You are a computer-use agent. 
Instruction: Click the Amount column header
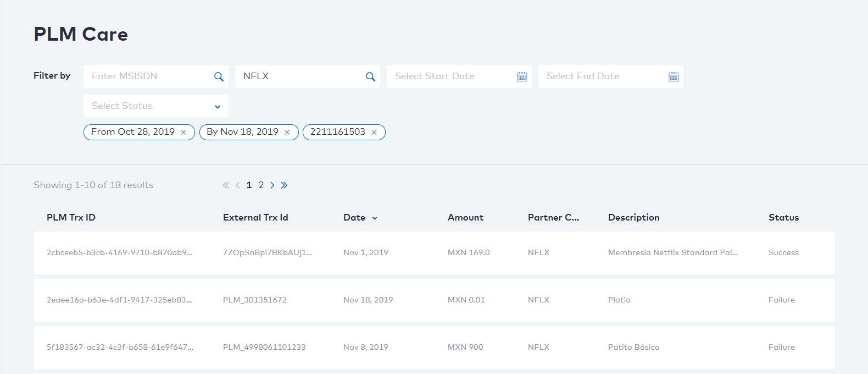(465, 218)
